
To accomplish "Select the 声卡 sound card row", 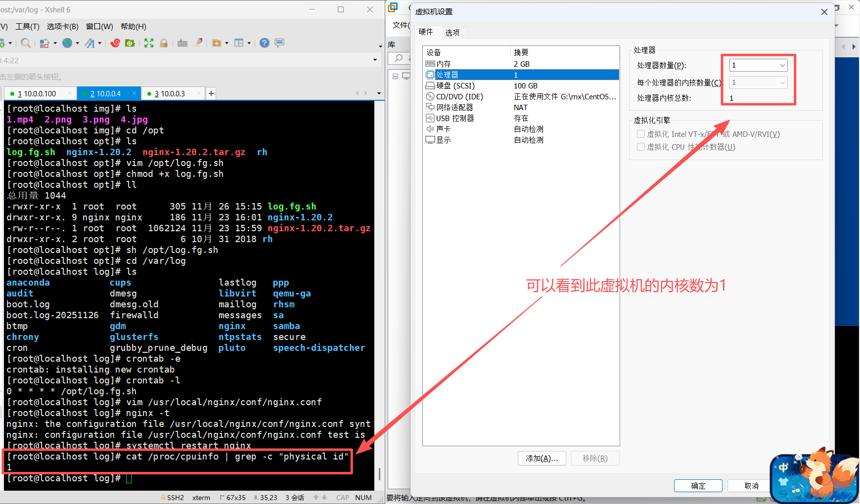I will coord(521,129).
